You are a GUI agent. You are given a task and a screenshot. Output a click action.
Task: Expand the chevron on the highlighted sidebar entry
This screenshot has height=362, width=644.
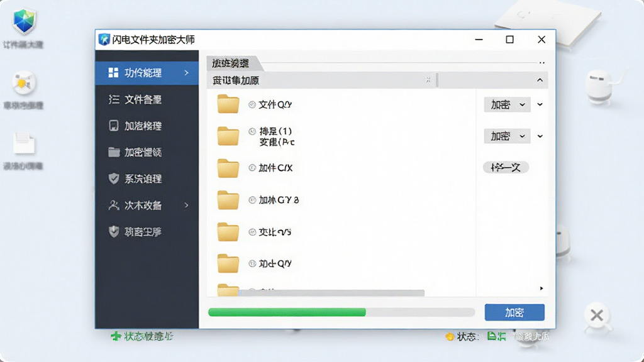click(x=186, y=73)
